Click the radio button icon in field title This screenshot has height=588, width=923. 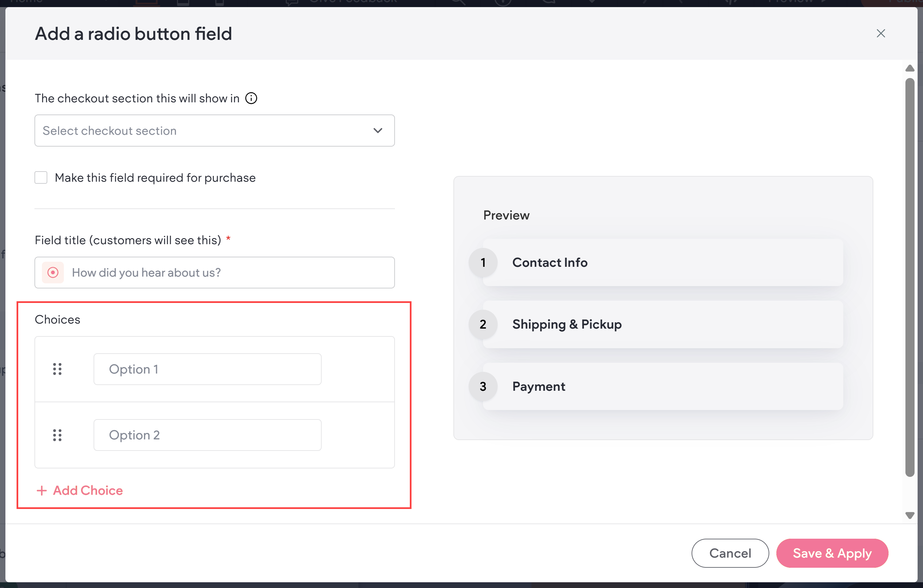pyautogui.click(x=53, y=272)
